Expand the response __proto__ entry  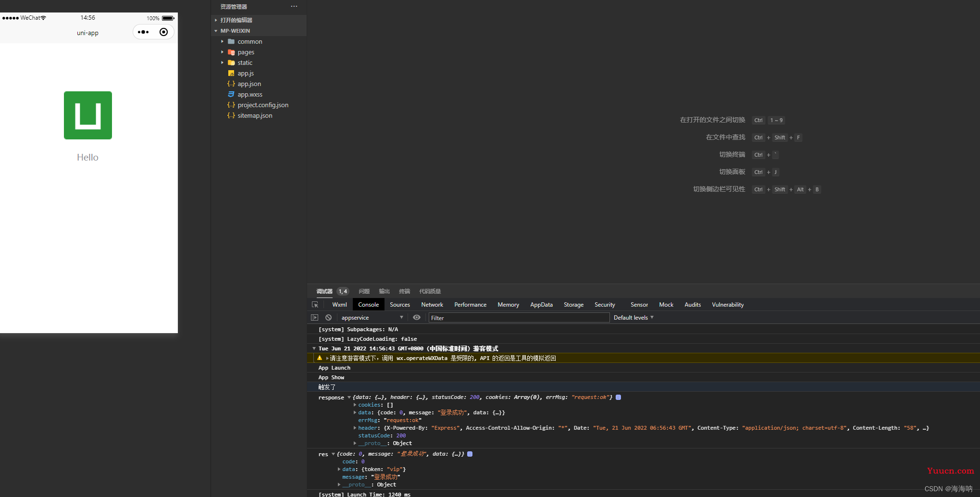click(355, 443)
